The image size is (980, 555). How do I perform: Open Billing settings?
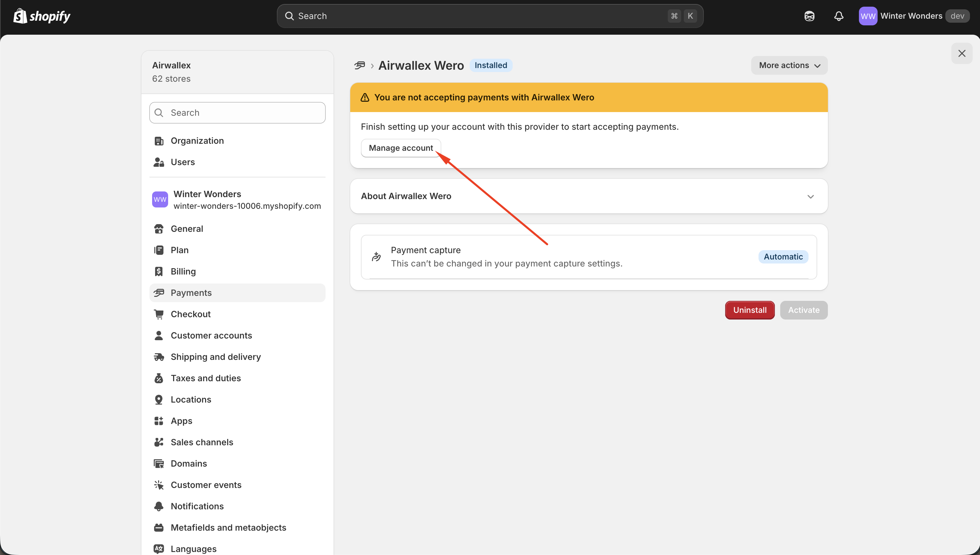(237, 271)
